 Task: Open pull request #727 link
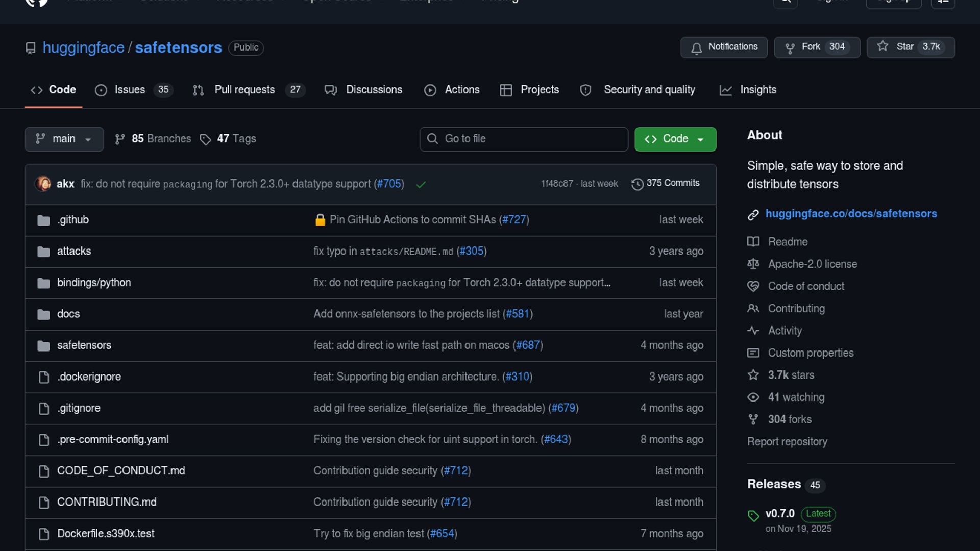pos(514,220)
